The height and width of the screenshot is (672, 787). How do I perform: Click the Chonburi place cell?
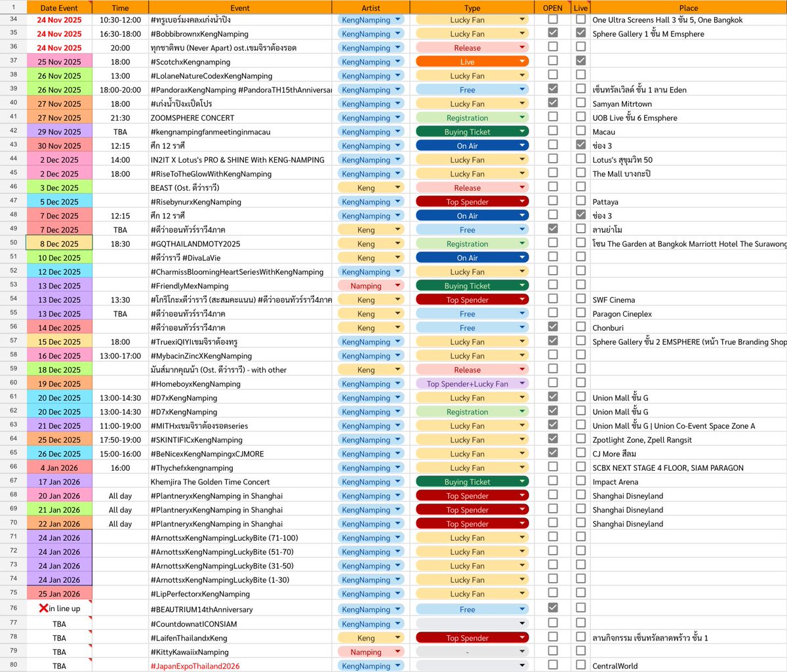[x=689, y=328]
